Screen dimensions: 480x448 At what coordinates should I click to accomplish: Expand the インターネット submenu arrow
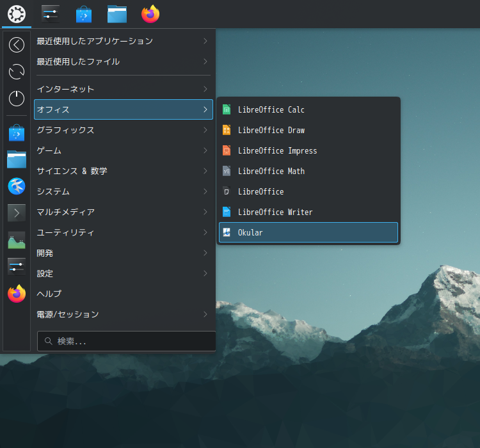205,89
